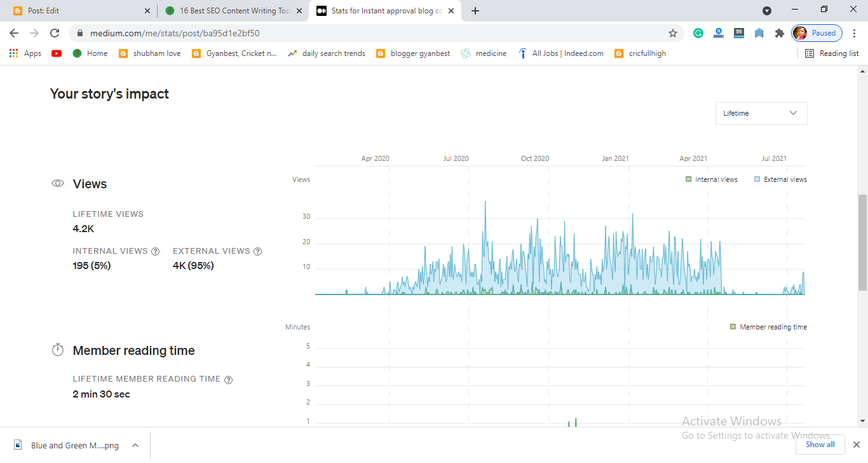868x463 pixels.
Task: Click the Lifetime Member Reading Time help icon
Action: click(229, 380)
